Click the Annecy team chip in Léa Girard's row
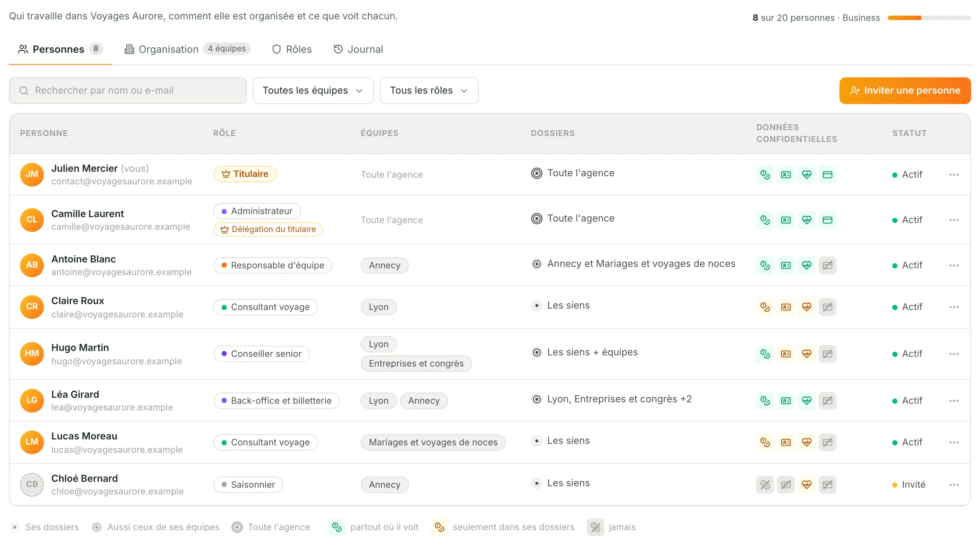Image resolution: width=980 pixels, height=545 pixels. coord(424,400)
